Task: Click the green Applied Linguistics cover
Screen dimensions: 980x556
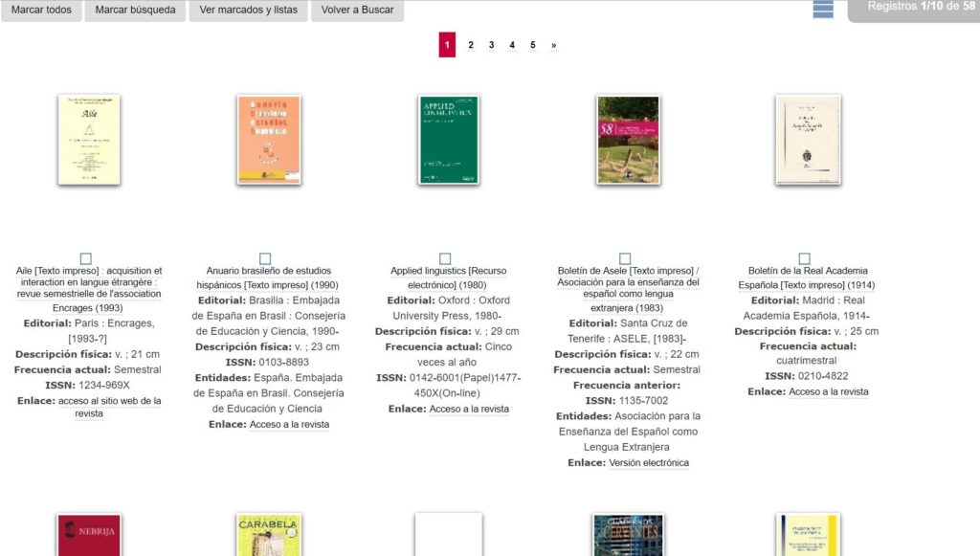Action: 448,140
